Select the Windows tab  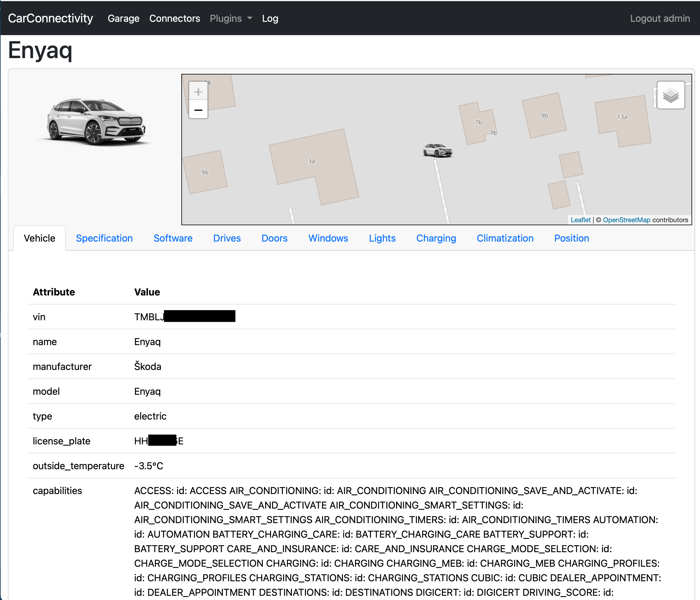point(328,238)
